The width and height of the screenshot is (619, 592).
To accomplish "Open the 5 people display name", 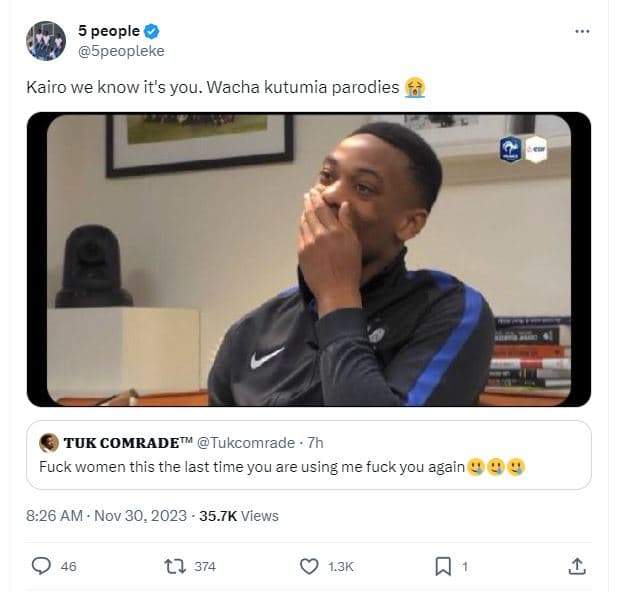I will (x=108, y=32).
